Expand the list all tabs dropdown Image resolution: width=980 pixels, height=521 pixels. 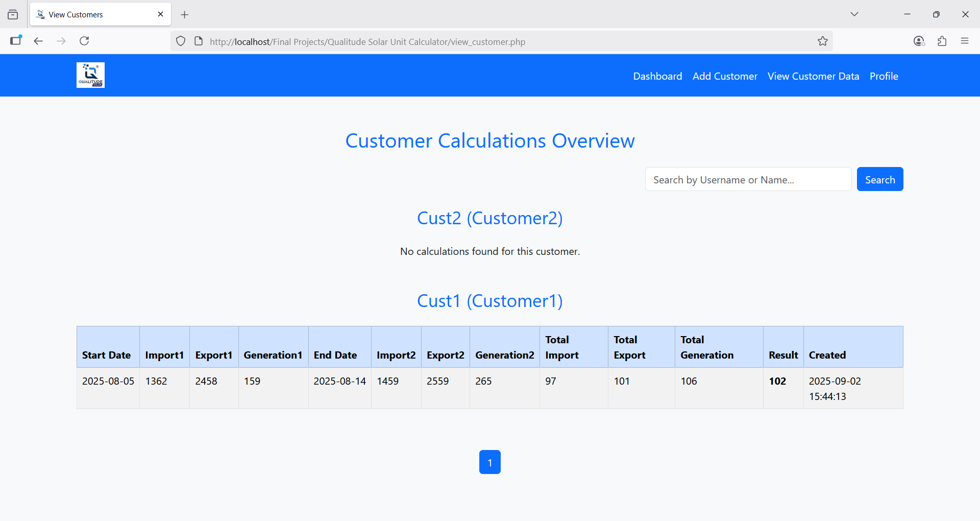coord(854,14)
